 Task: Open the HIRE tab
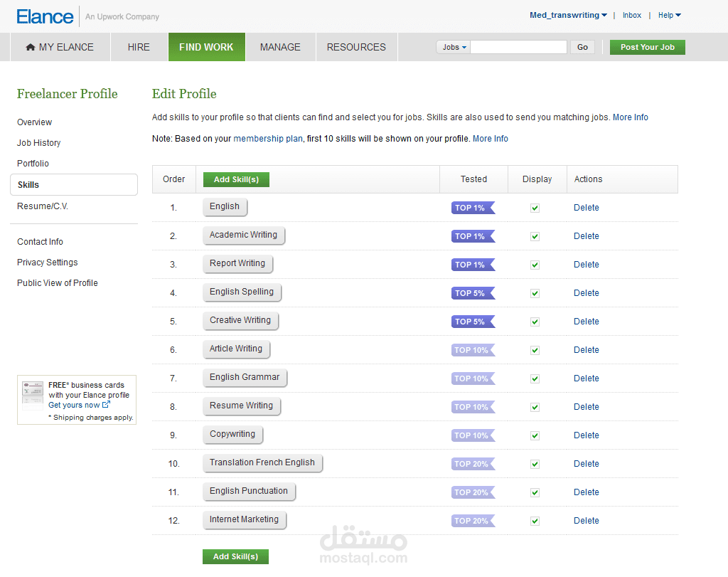click(x=139, y=47)
